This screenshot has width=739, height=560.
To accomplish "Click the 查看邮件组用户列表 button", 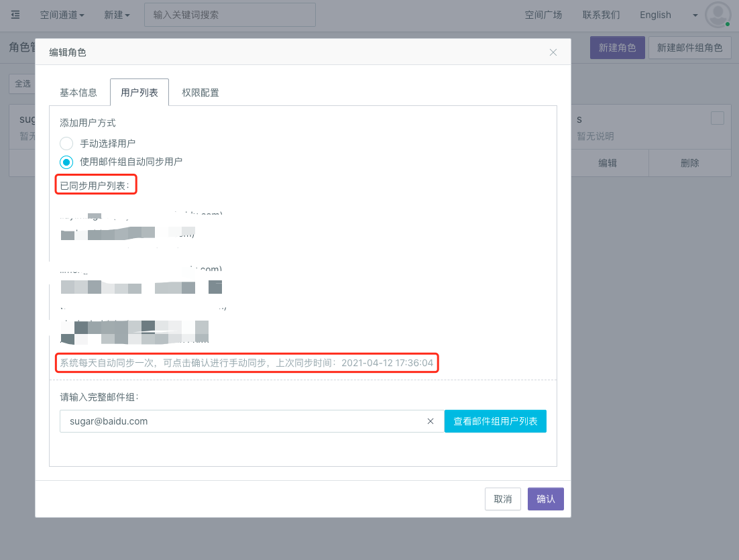I will coord(496,421).
